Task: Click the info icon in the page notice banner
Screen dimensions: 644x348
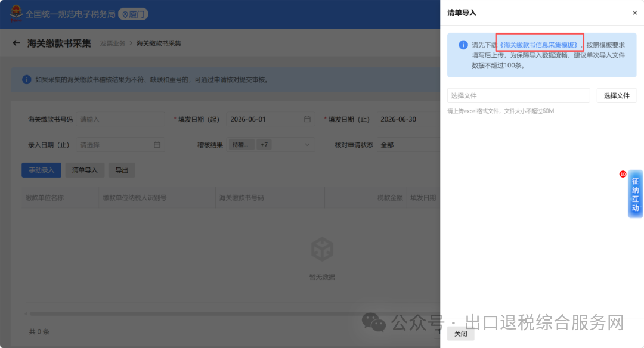Action: tap(26, 80)
